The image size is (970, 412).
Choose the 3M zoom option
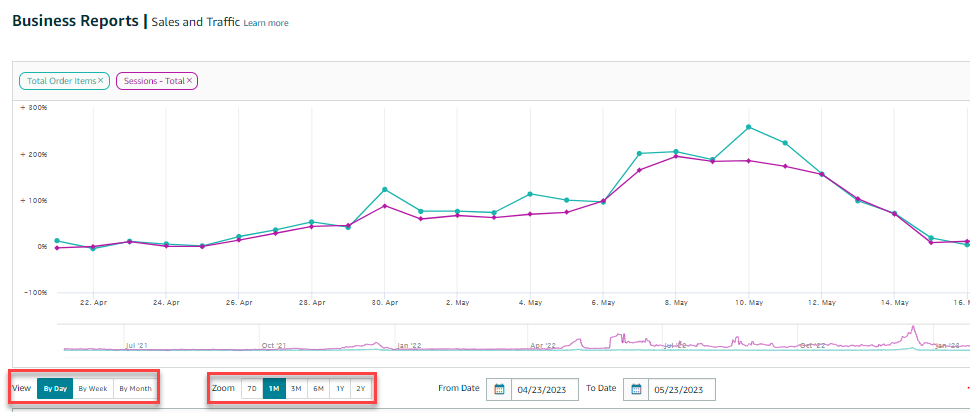point(296,389)
